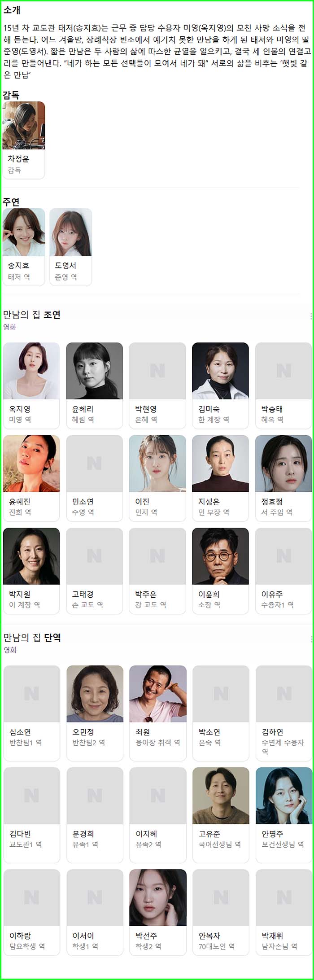This screenshot has height=980, width=314.
Task: Click placeholder N icon for 박현영
Action: click(x=157, y=371)
